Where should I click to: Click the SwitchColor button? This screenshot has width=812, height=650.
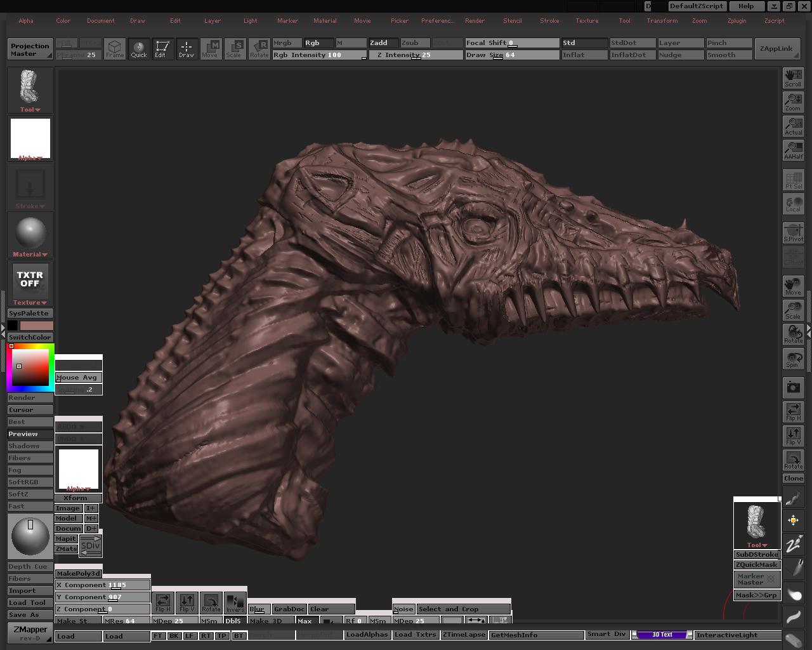(x=30, y=338)
